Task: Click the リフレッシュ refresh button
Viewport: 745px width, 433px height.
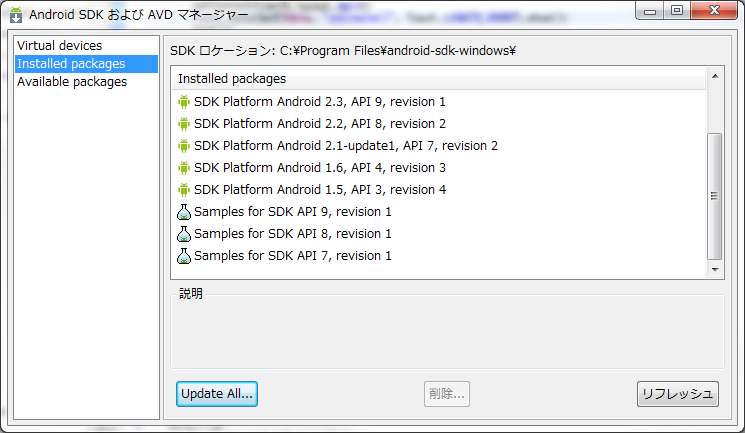Action: (x=678, y=394)
